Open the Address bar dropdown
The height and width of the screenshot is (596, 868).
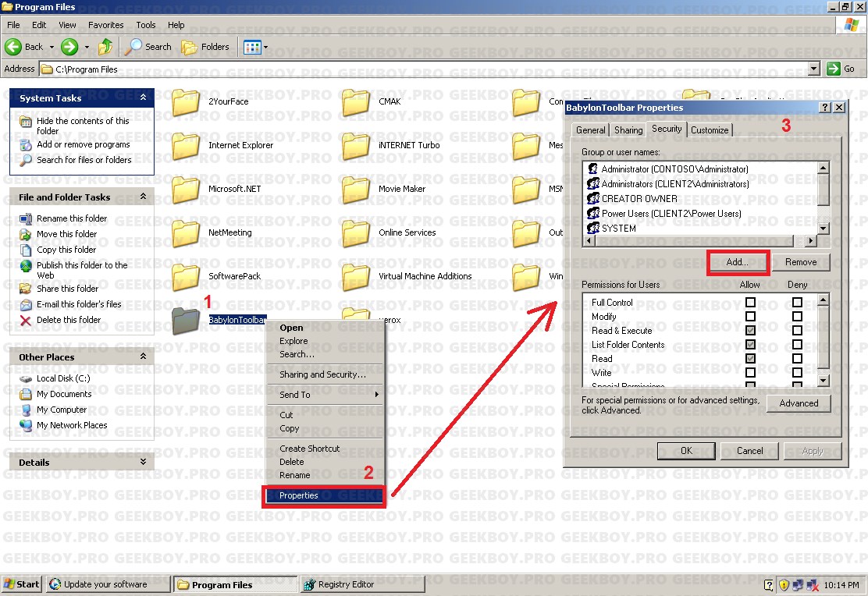coord(813,69)
